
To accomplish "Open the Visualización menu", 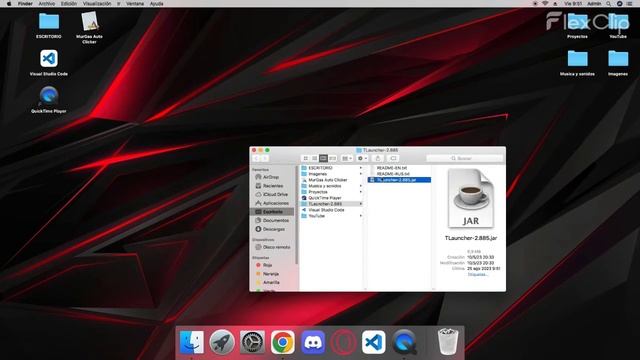I will [97, 4].
